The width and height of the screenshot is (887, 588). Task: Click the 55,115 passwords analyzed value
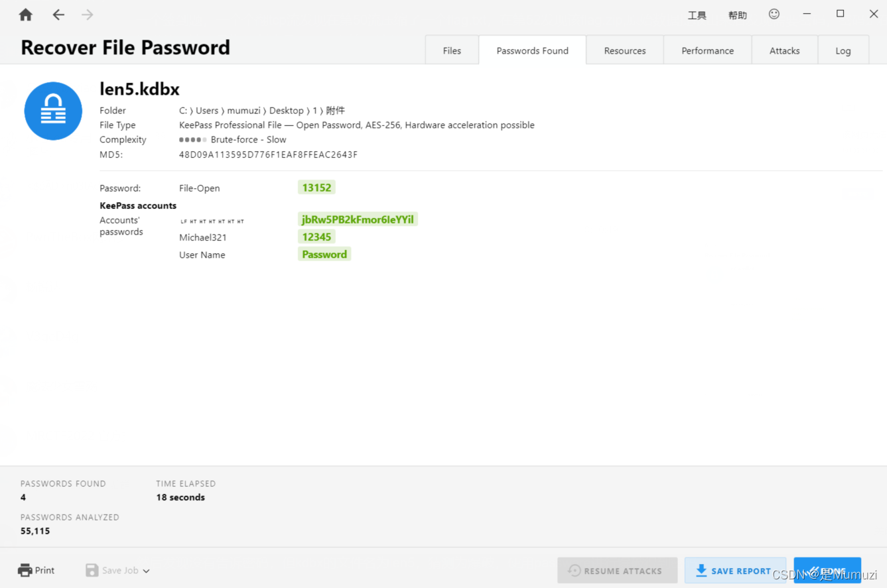click(35, 531)
